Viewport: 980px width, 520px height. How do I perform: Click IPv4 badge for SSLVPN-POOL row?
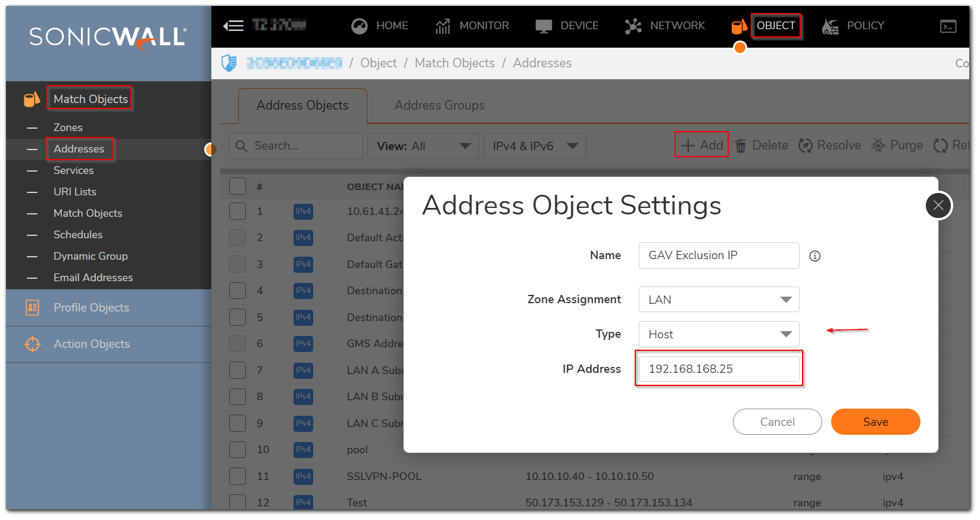[x=303, y=477]
